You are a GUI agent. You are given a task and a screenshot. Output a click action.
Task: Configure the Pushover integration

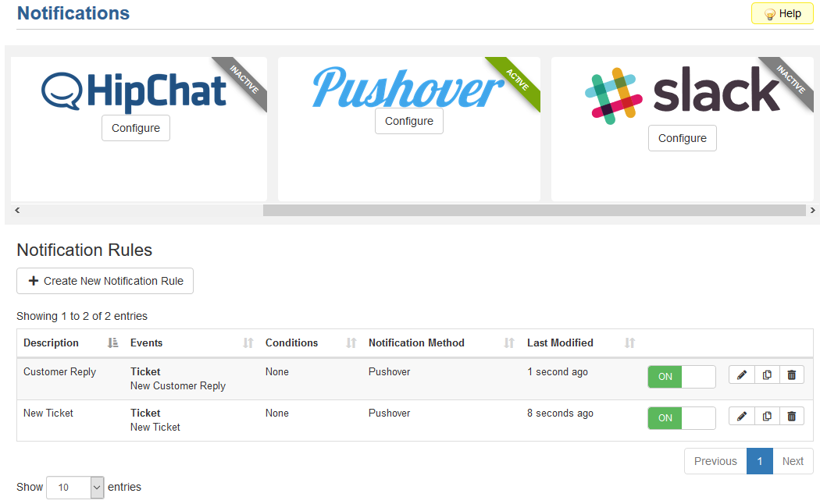pyautogui.click(x=408, y=121)
